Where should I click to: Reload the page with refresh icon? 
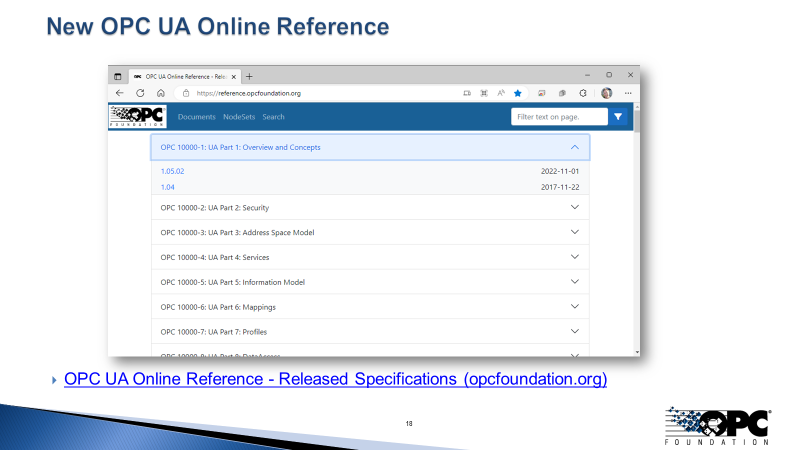[x=140, y=93]
